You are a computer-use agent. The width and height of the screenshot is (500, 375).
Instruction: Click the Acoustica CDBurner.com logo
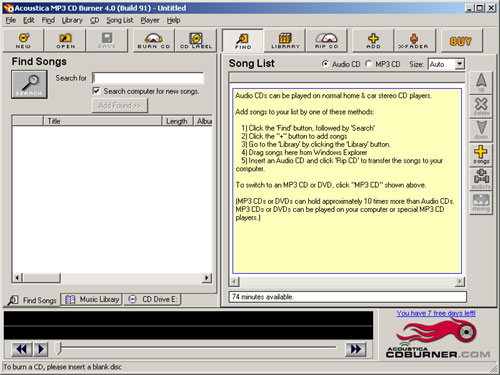point(438,339)
